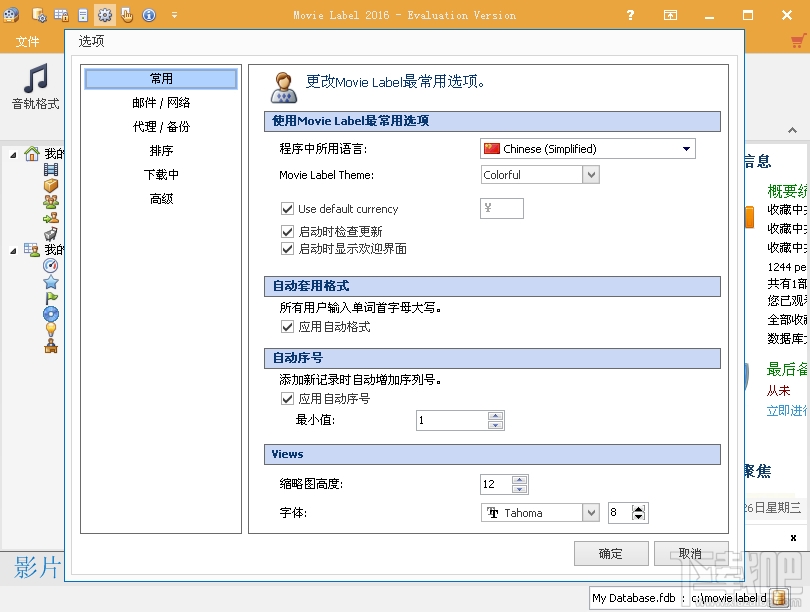Select the 音轨格式 music note icon
Viewport: 810px width, 612px height.
pyautogui.click(x=34, y=76)
